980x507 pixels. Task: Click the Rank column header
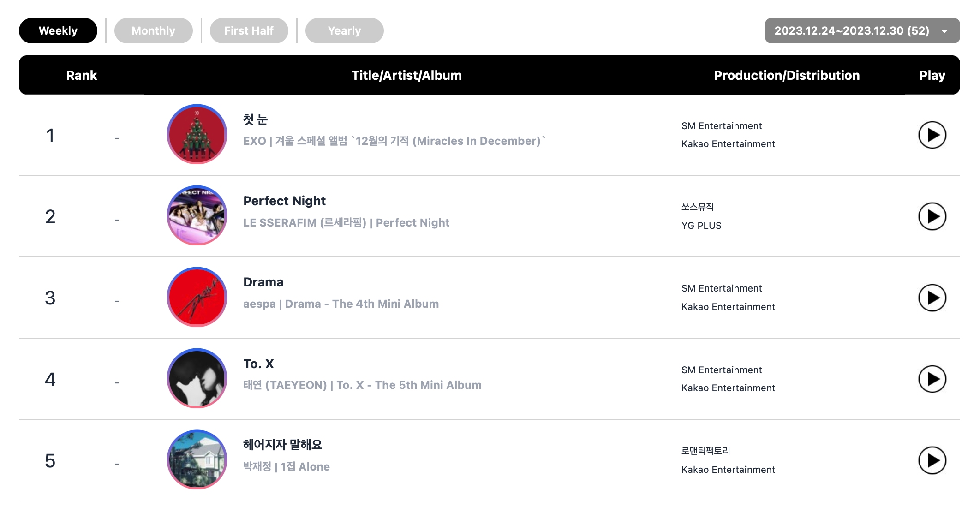(x=81, y=75)
